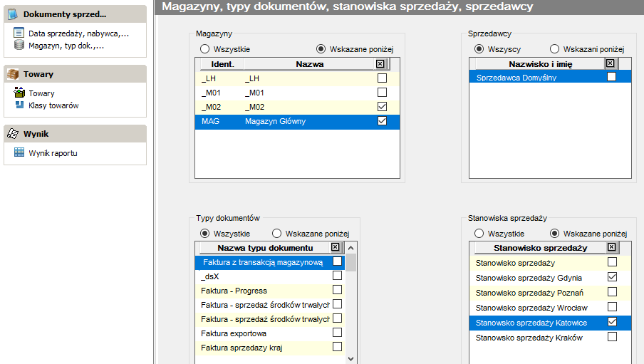644x364 pixels.
Task: Click the Towary section header label
Action: (38, 74)
